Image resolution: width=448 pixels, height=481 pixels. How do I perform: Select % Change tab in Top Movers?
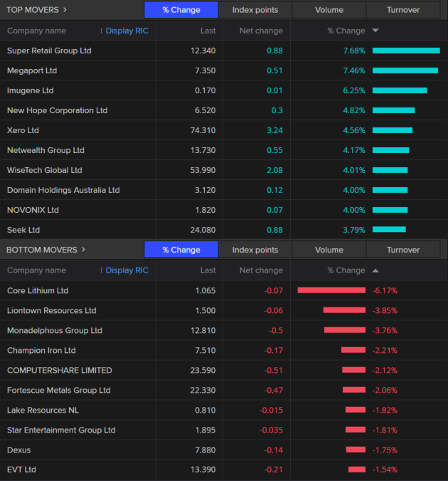coord(181,10)
